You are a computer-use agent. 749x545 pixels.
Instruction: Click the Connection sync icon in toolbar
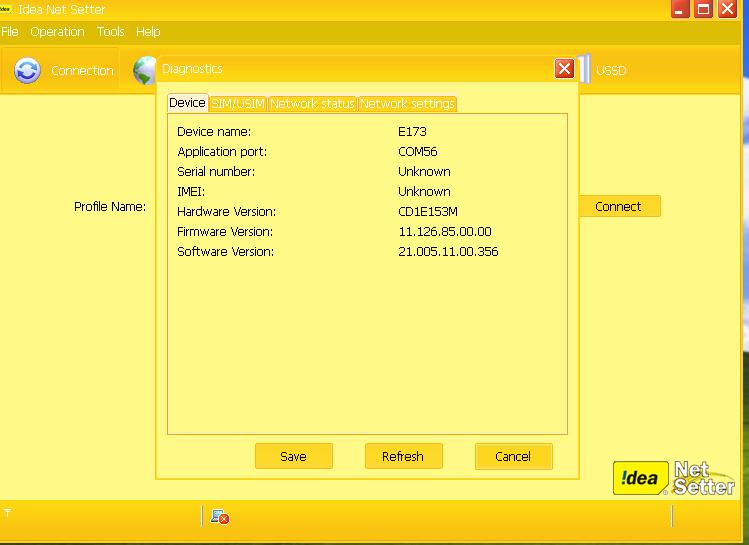[x=27, y=70]
